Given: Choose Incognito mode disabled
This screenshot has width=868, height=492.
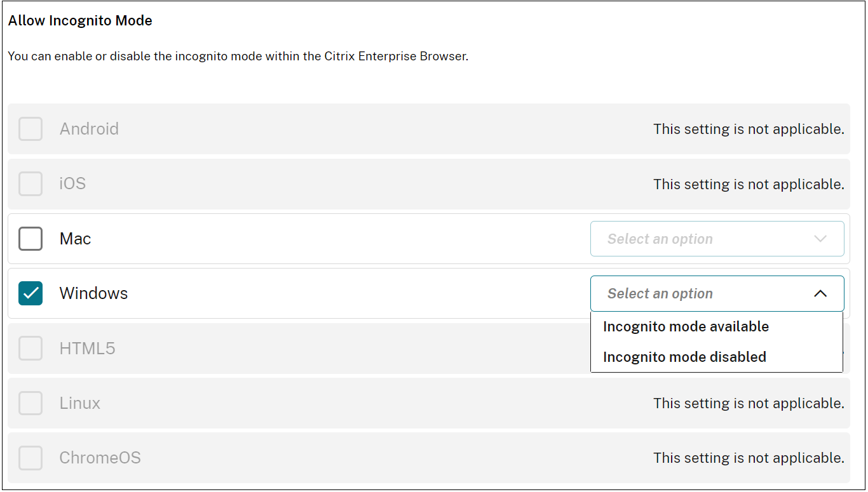Looking at the screenshot, I should click(684, 357).
